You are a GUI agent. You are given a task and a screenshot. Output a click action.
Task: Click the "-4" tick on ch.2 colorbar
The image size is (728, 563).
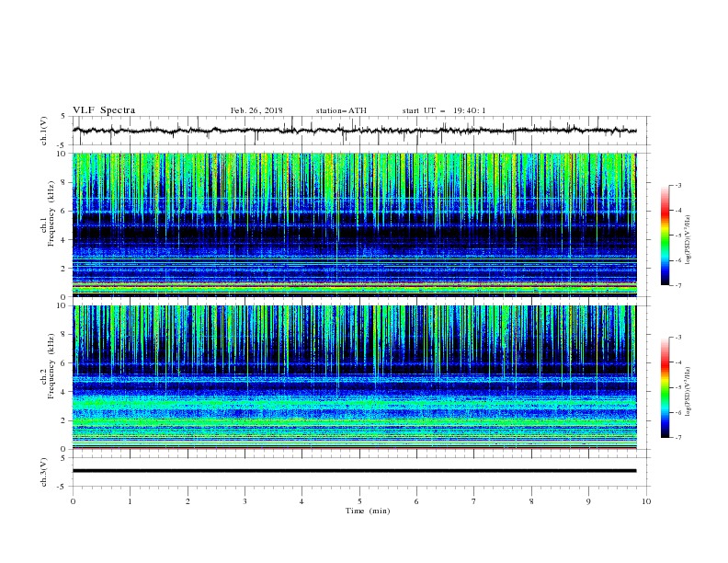coord(677,362)
